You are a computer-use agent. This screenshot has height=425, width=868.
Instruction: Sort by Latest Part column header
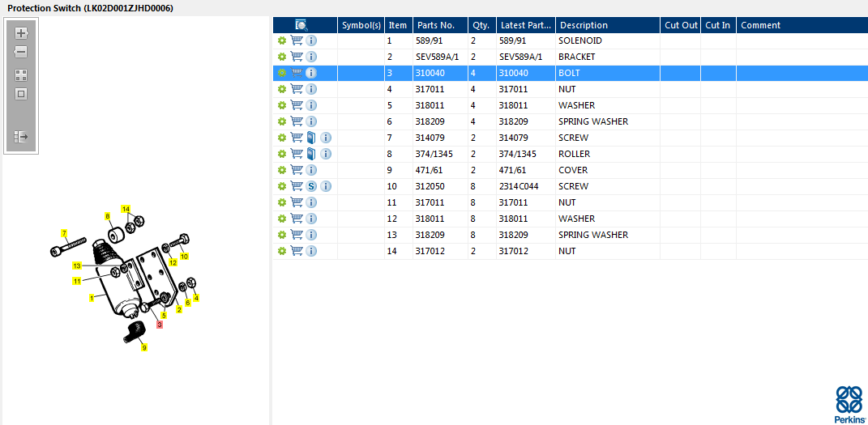tap(526, 25)
